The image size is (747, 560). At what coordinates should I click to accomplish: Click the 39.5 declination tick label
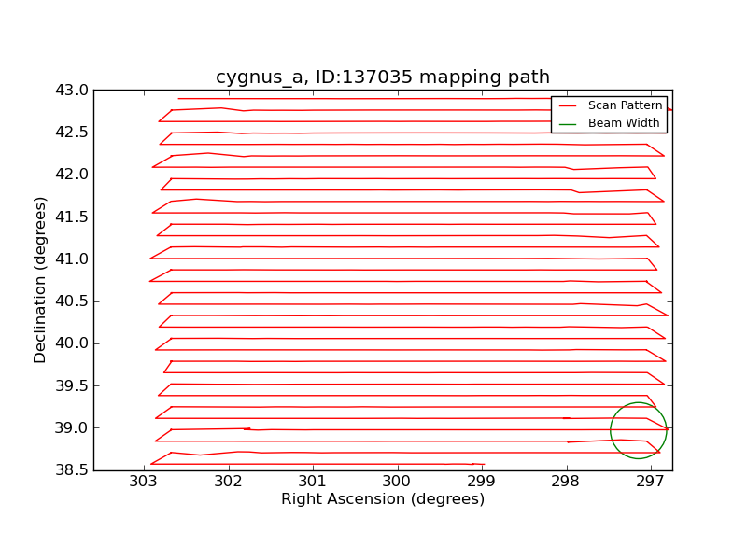pos(72,385)
